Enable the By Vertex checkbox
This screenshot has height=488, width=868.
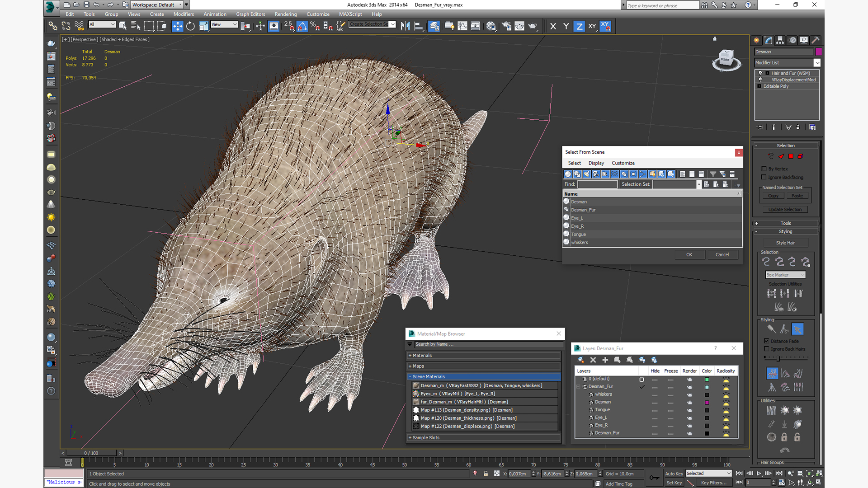[764, 169]
